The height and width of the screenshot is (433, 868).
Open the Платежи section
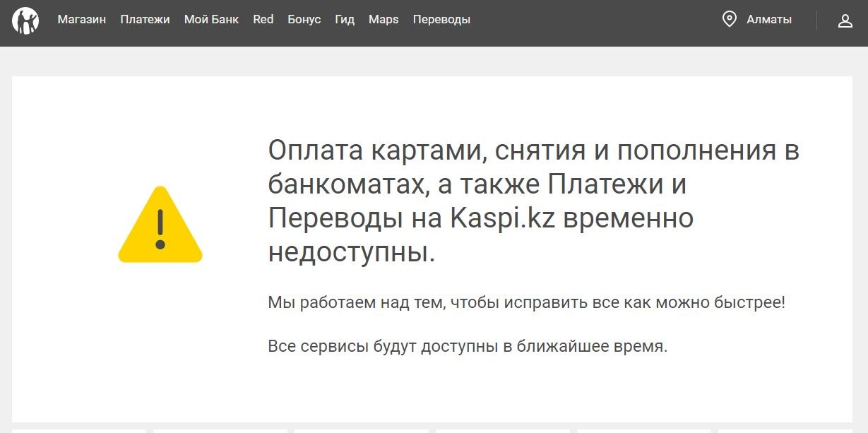[145, 20]
